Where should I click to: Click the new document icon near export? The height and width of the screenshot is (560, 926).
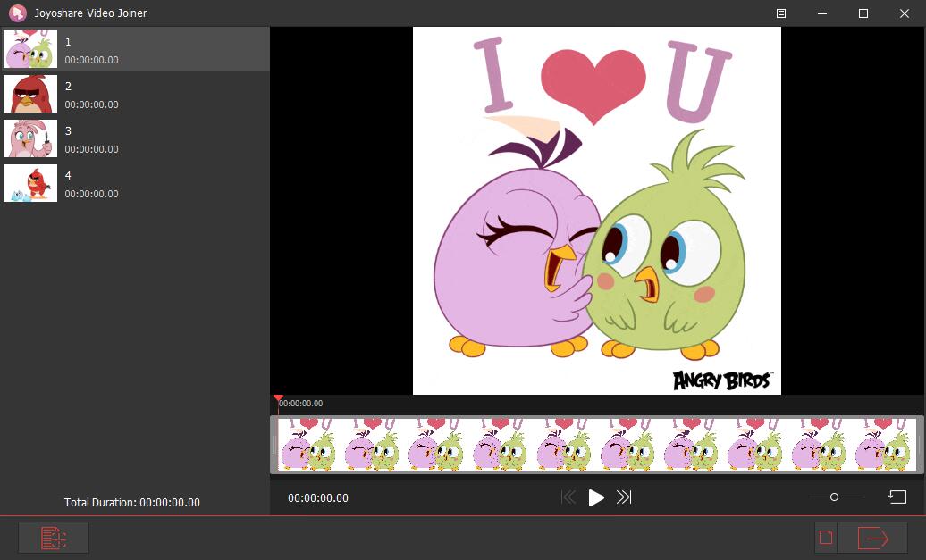tap(824, 538)
